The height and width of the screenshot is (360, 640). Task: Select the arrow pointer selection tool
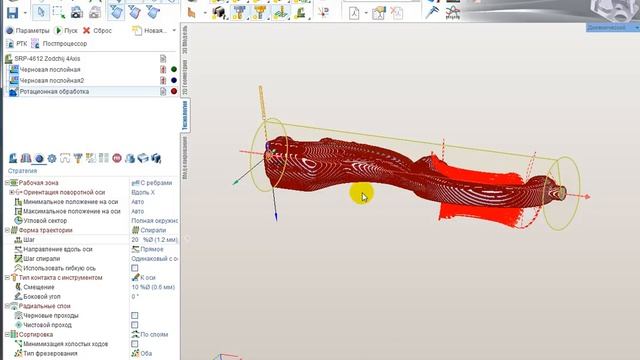[x=41, y=12]
